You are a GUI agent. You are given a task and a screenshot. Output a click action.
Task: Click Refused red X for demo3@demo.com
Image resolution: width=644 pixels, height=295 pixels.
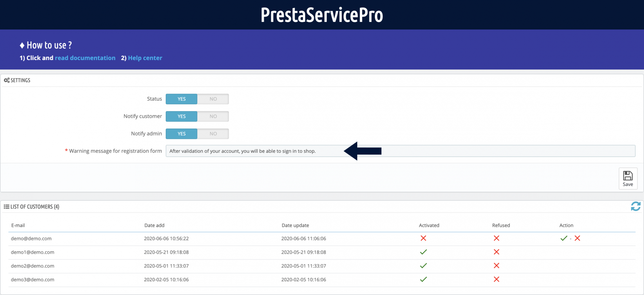[x=496, y=279]
